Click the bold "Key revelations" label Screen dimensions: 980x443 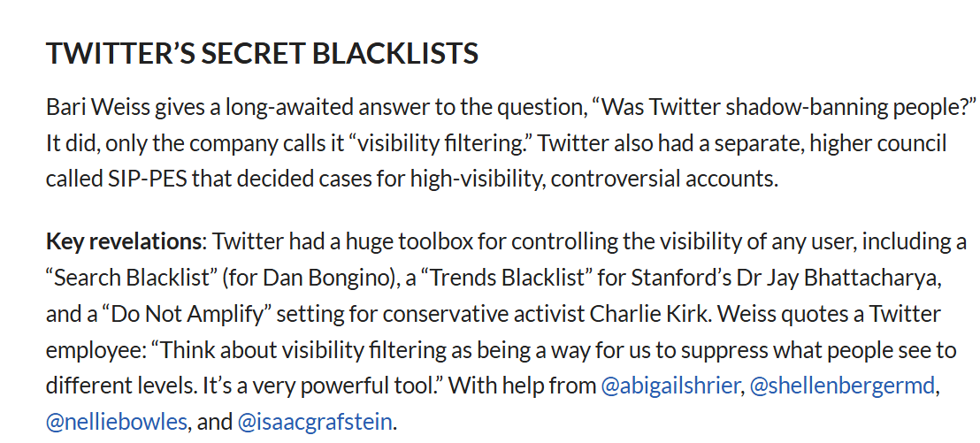pyautogui.click(x=124, y=241)
